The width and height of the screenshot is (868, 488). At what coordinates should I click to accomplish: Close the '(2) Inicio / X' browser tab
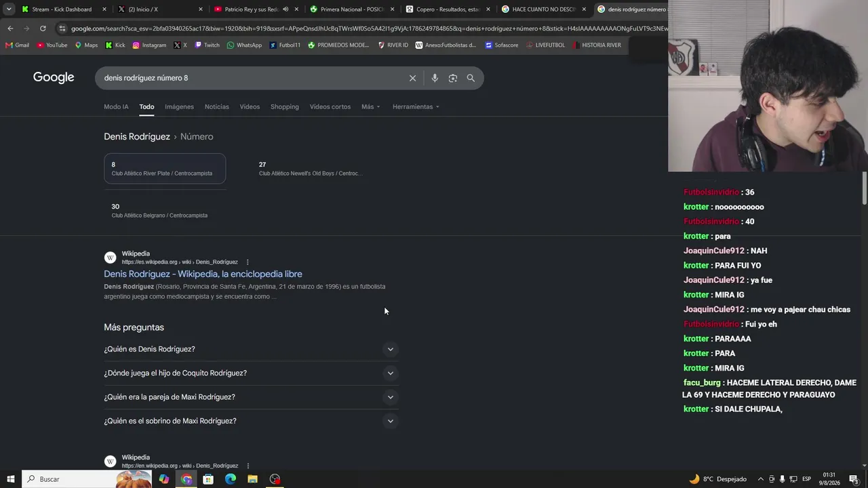pos(201,9)
